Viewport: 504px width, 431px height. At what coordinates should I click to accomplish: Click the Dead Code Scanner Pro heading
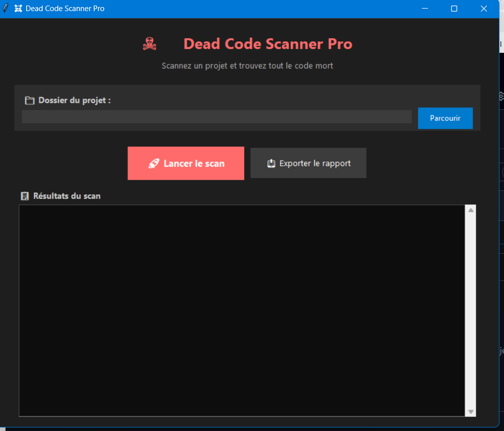point(268,44)
